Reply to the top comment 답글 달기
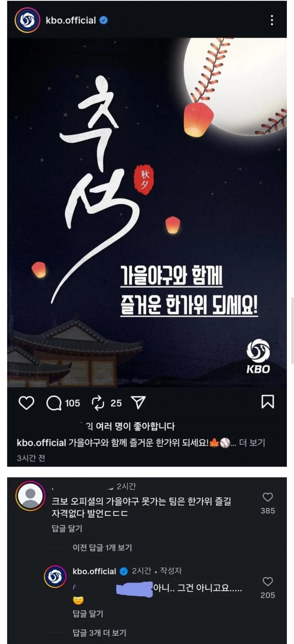 click(x=67, y=528)
